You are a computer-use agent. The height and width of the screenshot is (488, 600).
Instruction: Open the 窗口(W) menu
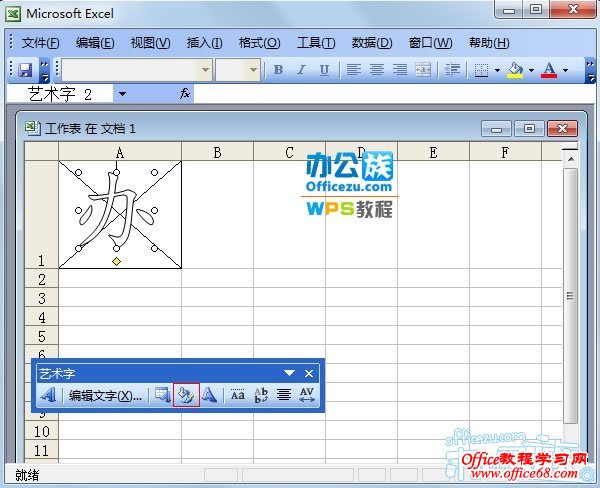click(x=430, y=43)
